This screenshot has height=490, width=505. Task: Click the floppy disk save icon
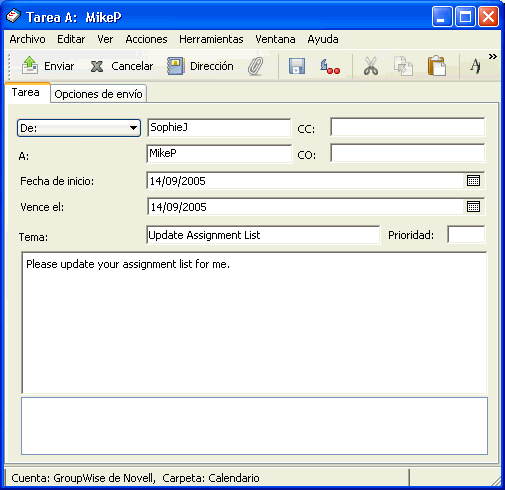coord(297,66)
